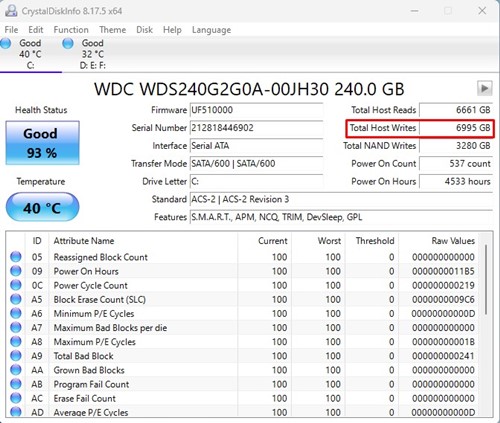Viewport: 500px width, 423px height.
Task: Click Power On Hours value 4533 hours
Action: point(456,181)
